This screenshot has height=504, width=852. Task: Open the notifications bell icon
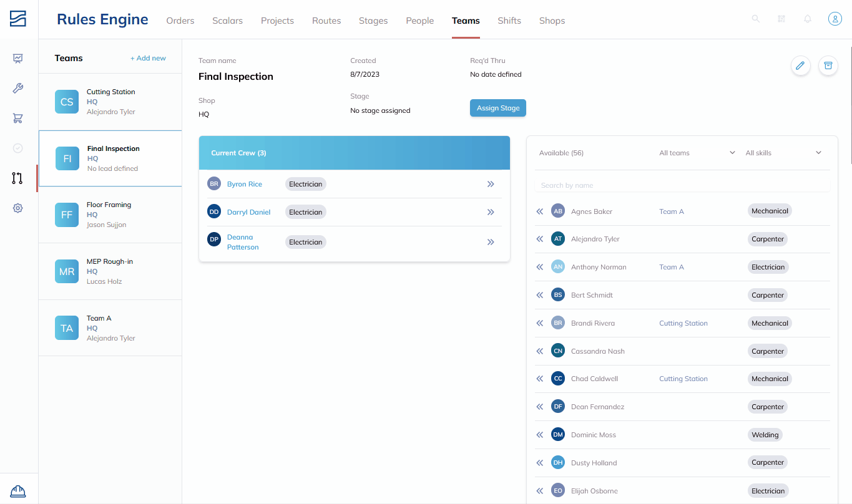[808, 19]
